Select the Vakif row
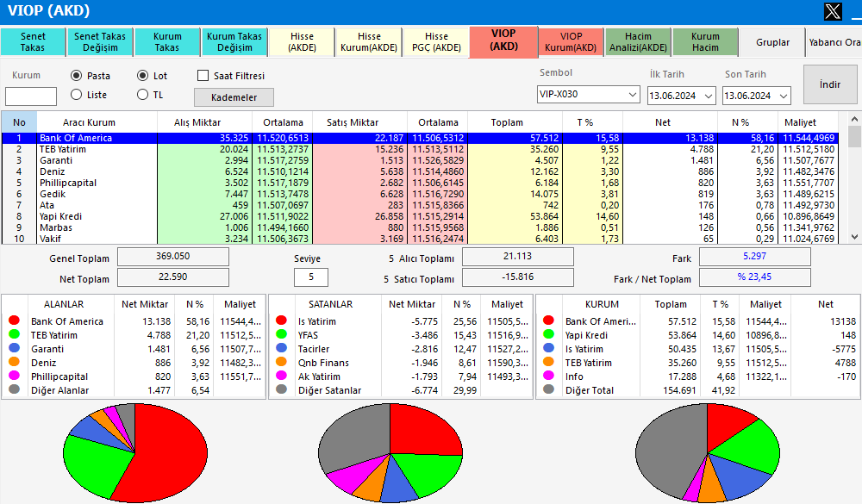 [x=420, y=239]
